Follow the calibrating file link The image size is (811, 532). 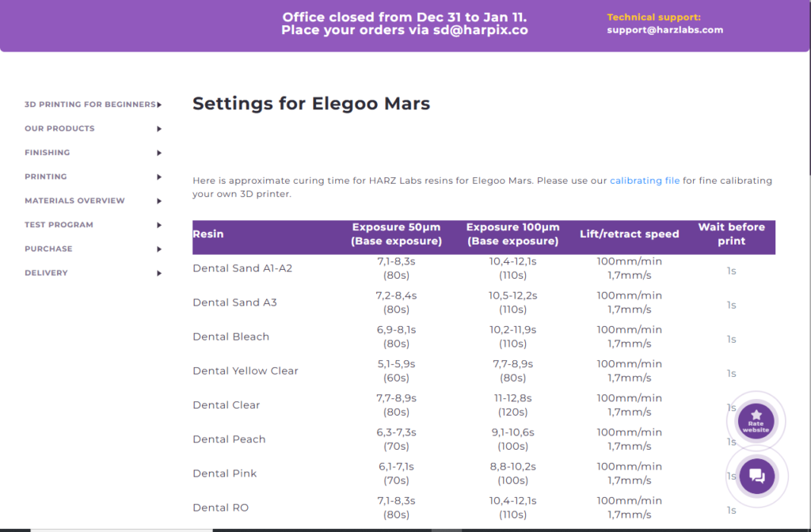644,180
